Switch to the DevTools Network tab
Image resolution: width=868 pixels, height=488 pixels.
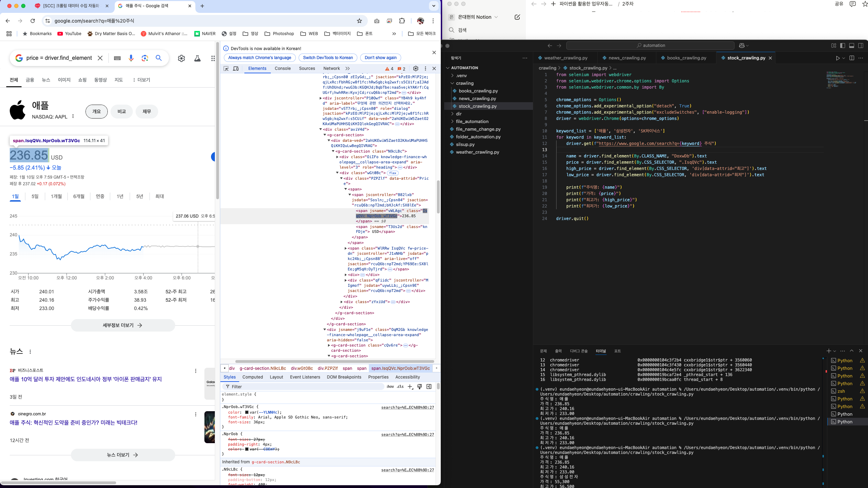pyautogui.click(x=332, y=68)
